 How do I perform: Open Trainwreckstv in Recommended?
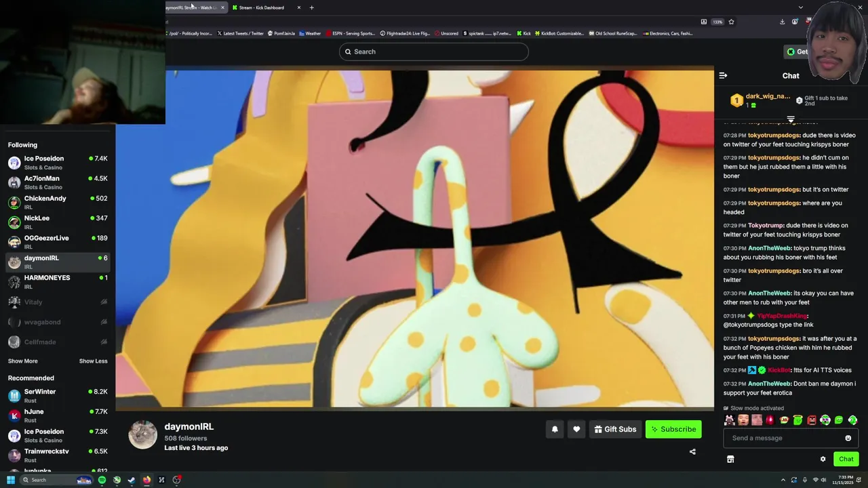coord(58,455)
